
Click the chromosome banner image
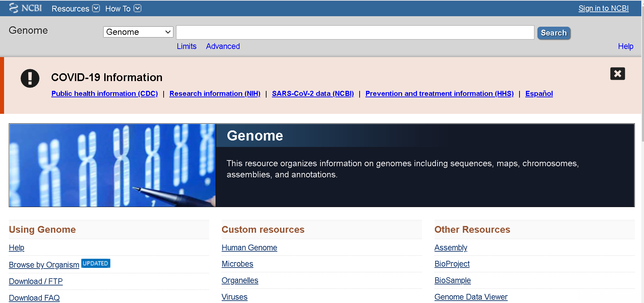[112, 165]
